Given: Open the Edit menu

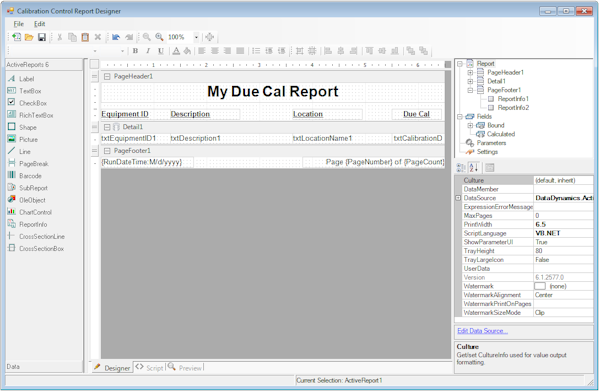Looking at the screenshot, I should pos(39,24).
